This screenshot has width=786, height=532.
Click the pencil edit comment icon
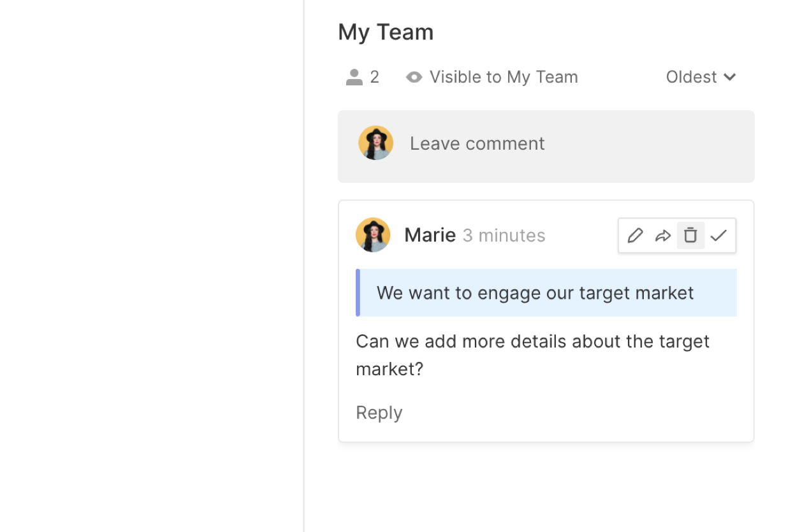point(635,236)
